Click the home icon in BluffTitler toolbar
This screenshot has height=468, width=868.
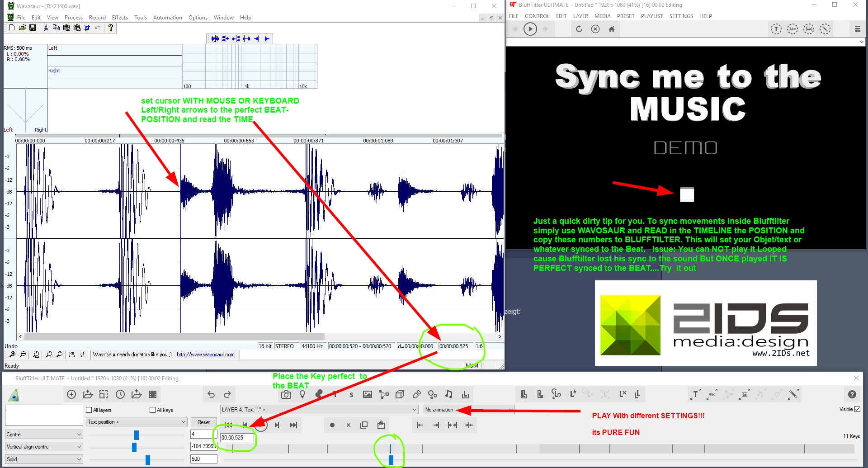click(x=612, y=29)
